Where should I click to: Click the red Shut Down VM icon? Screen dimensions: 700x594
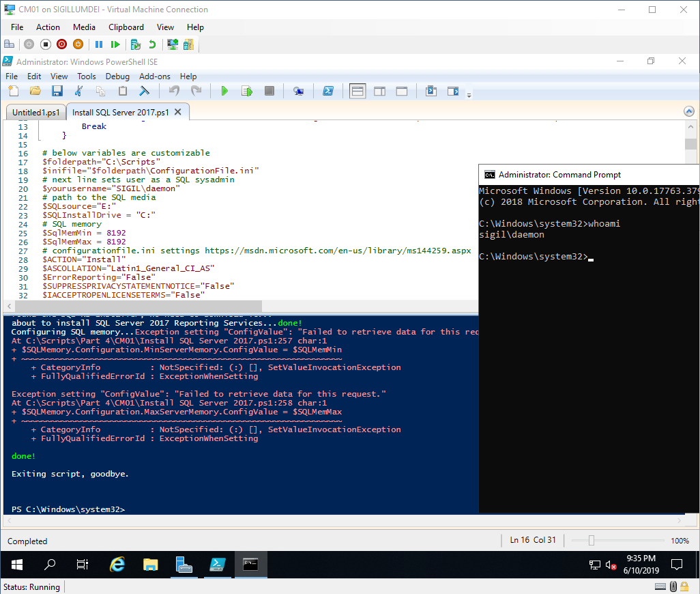(x=61, y=44)
